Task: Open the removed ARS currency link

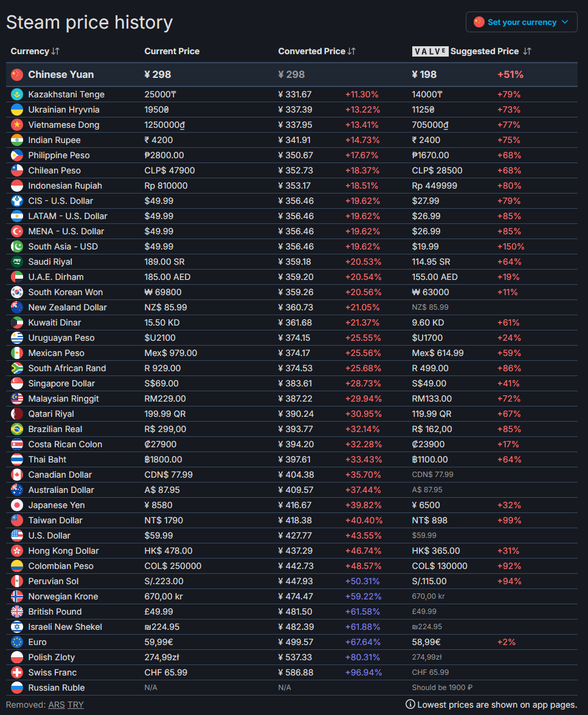Action: pyautogui.click(x=57, y=705)
